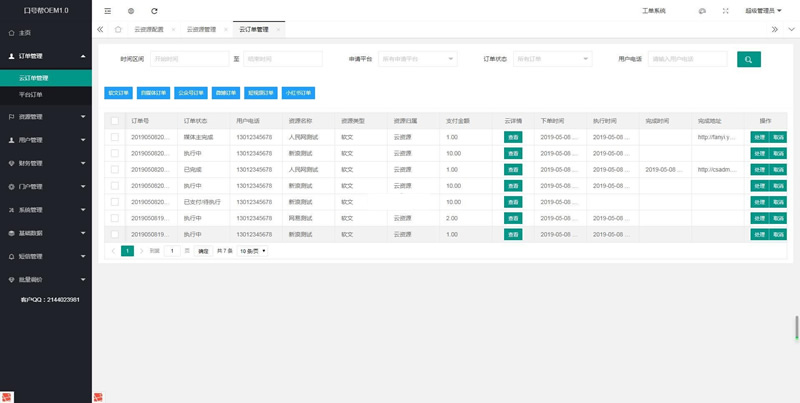Click the page jump number input
The image size is (800, 403).
[172, 251]
